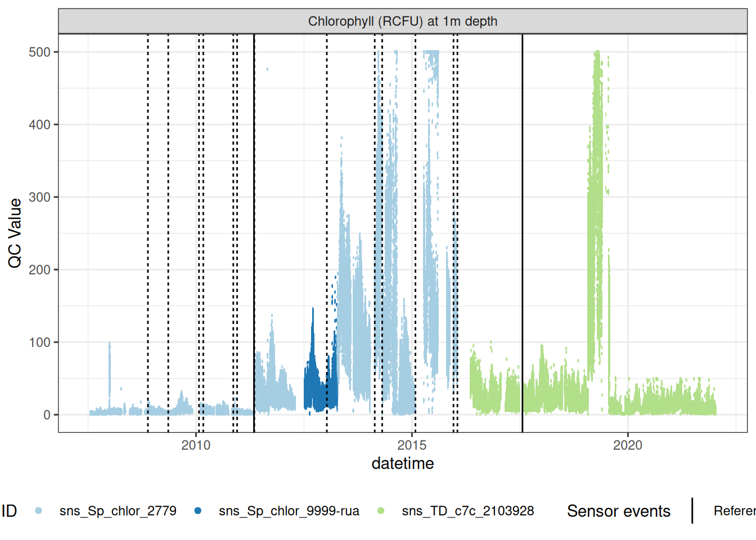Select the sns_Sp_chlor_9999-rua legend label
The height and width of the screenshot is (540, 756).
(x=289, y=511)
